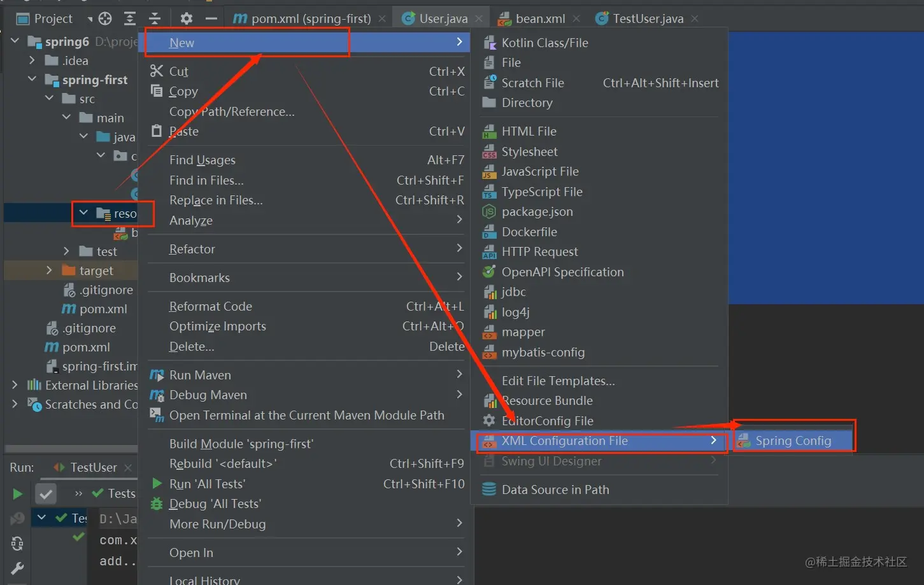Choose Reformat Code menu entry
Image resolution: width=924 pixels, height=585 pixels.
[x=211, y=306]
